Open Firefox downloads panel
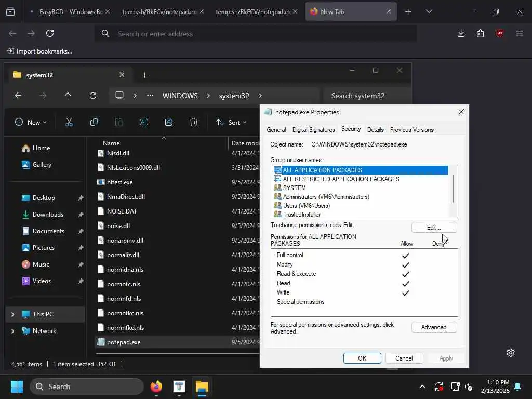 [461, 33]
